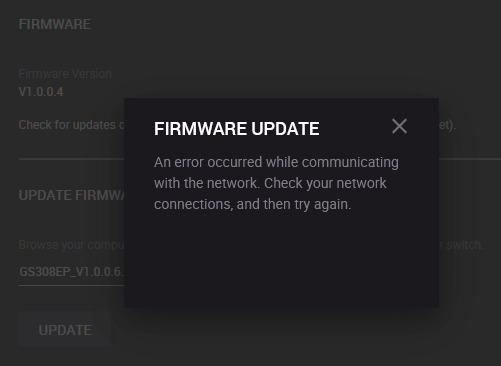Click the FIRMWARE section heading
This screenshot has width=501, height=366.
[x=55, y=24]
